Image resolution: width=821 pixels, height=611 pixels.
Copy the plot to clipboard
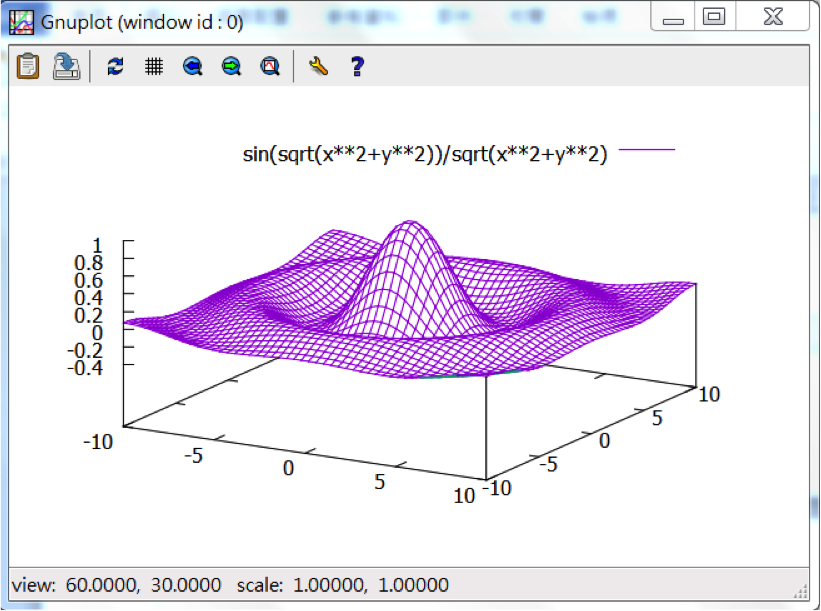coord(28,66)
